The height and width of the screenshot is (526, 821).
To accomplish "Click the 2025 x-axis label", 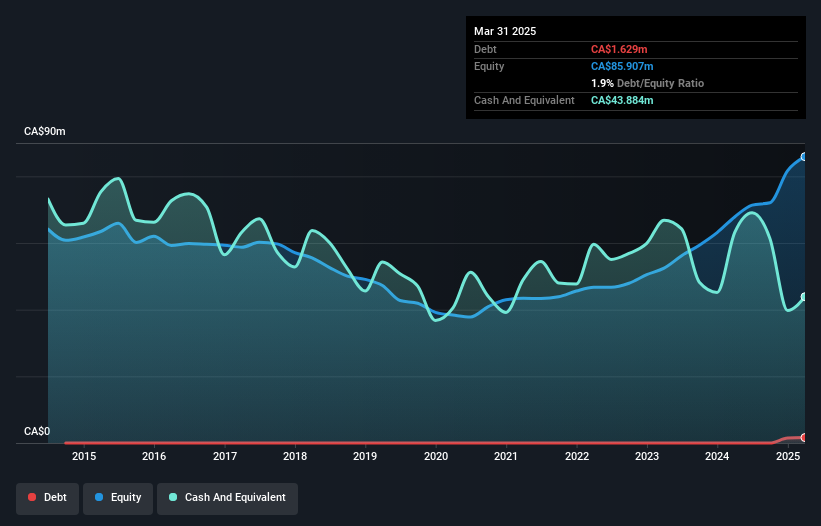I will [x=788, y=456].
